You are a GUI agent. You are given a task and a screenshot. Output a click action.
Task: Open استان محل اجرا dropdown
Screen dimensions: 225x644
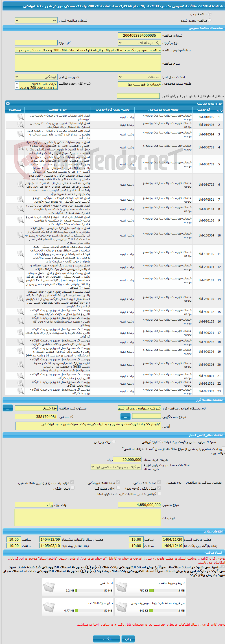tap(139, 77)
